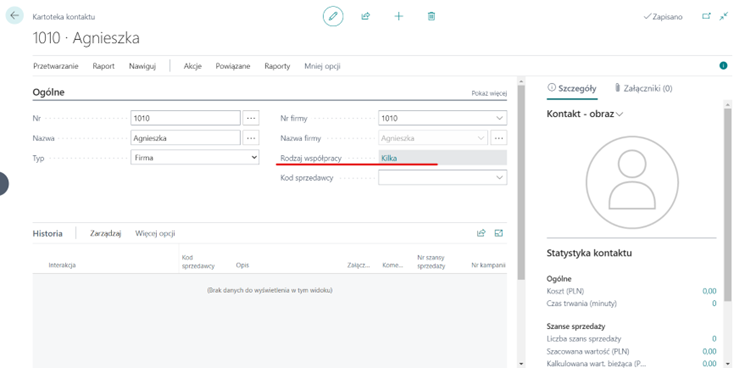756x368 pixels.
Task: Open card in new window icon
Action: coord(706,16)
